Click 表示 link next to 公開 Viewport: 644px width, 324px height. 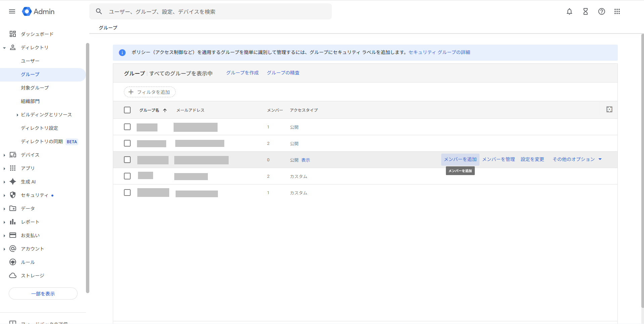(306, 160)
